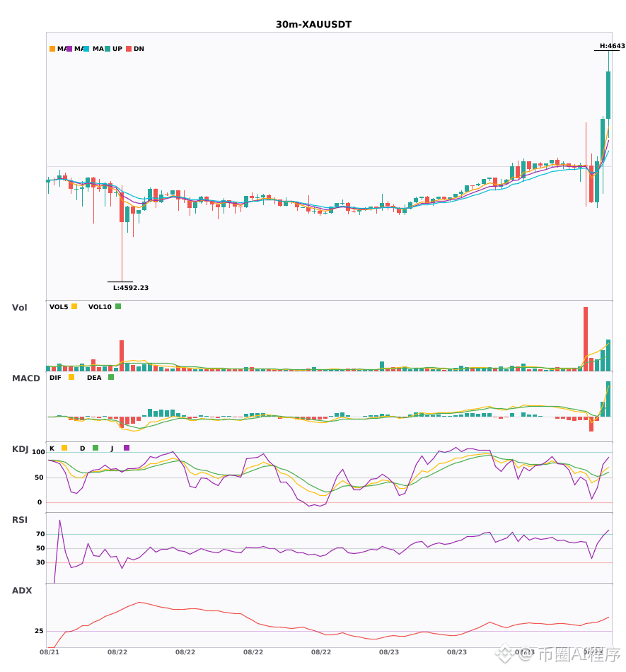Screen dimensions: 626x672
Task: Click the 08/21 date label
Action: tap(50, 652)
